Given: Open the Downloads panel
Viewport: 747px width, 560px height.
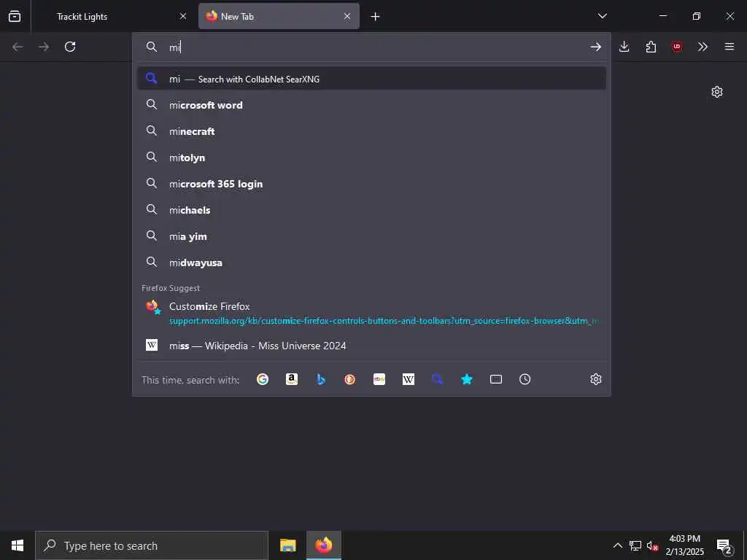Looking at the screenshot, I should pos(624,47).
